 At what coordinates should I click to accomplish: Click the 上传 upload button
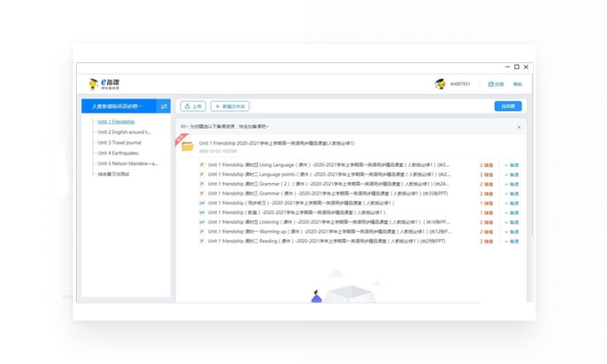point(193,106)
